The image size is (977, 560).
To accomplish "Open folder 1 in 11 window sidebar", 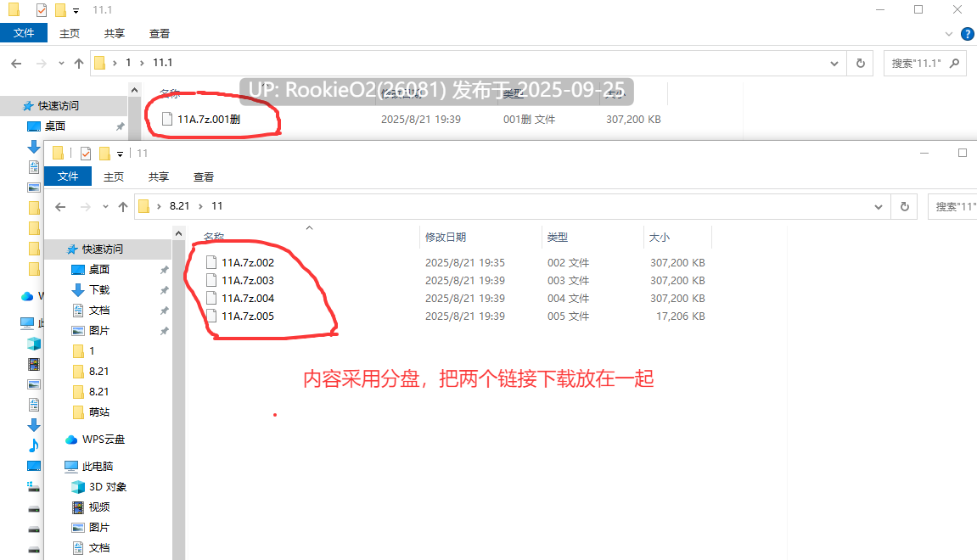I will pos(92,351).
